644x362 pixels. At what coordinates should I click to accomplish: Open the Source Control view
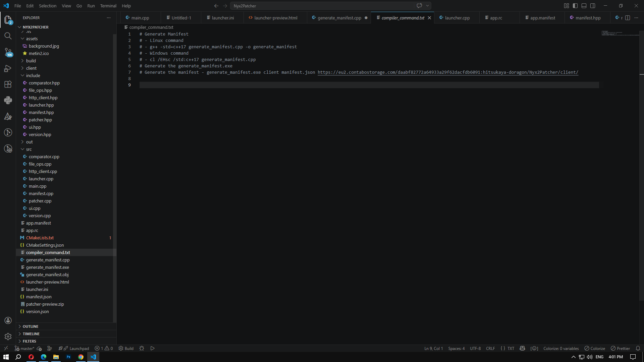(x=8, y=52)
